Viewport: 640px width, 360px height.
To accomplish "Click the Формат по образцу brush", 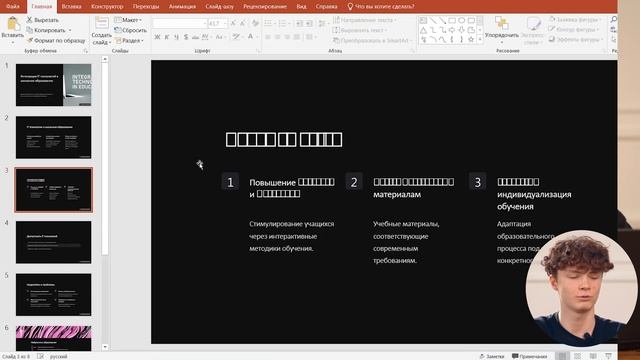I will pos(56,40).
